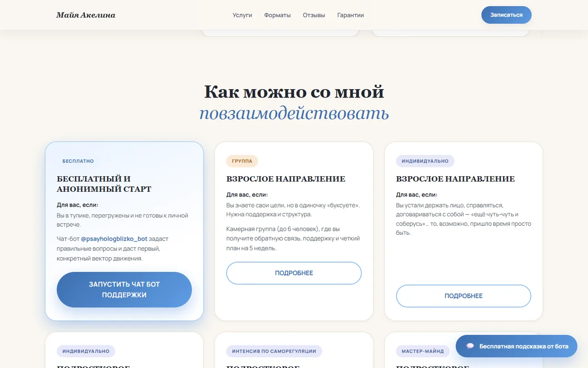Click ПОДРОБНЕЕ in the ИНДИВИДУАЛЬНО adult card
This screenshot has height=368, width=588.
464,296
